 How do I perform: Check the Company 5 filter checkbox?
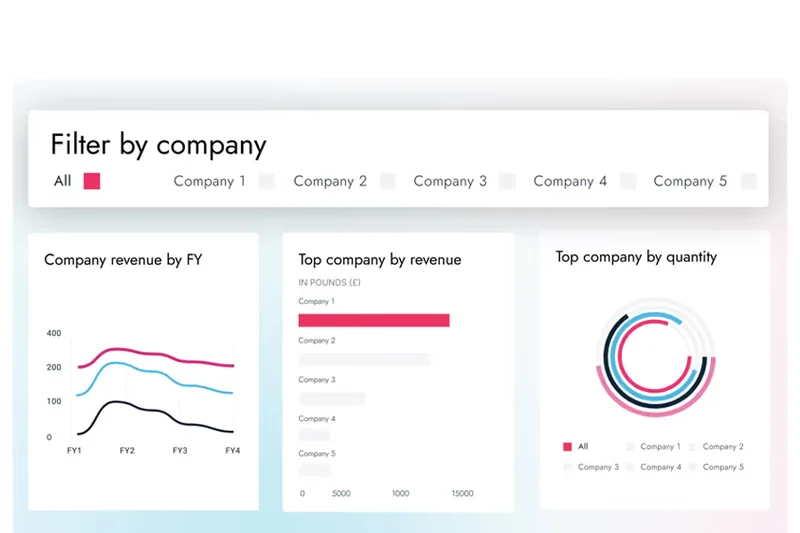(x=748, y=181)
